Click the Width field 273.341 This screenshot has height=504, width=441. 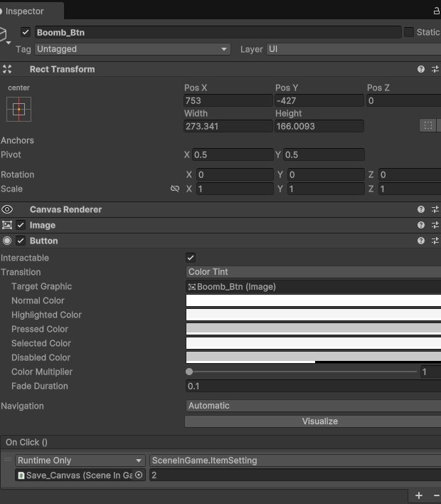(x=228, y=126)
